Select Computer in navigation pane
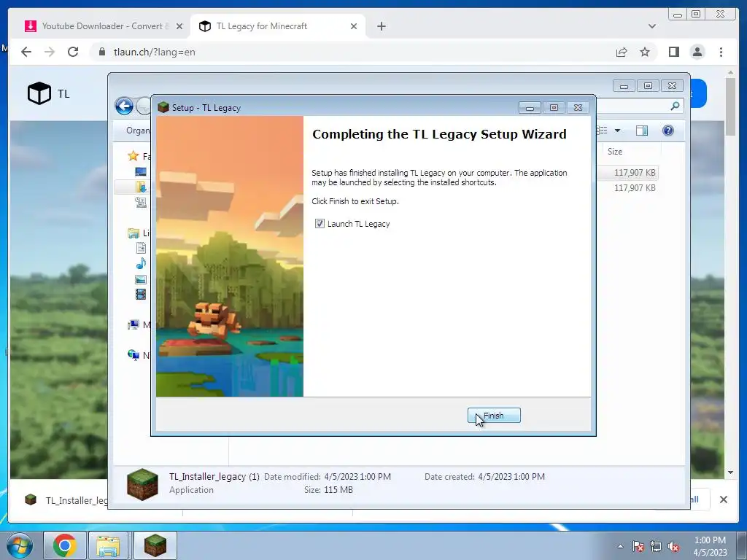 [x=133, y=324]
